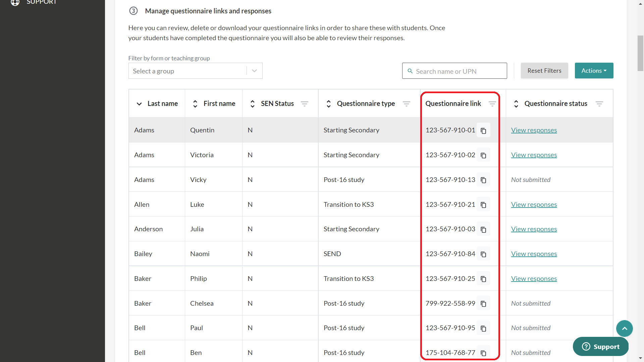Copy link for Naomi Bailey

[x=483, y=254]
